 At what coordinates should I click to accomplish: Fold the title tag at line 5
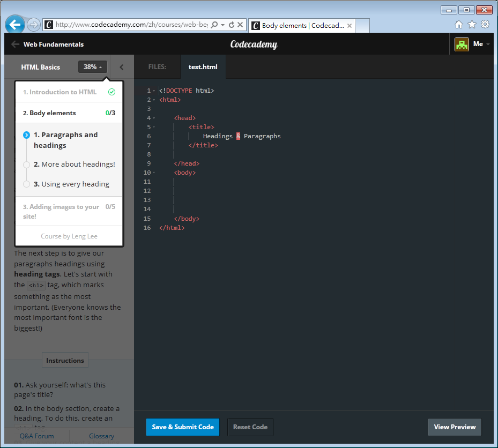click(x=154, y=128)
